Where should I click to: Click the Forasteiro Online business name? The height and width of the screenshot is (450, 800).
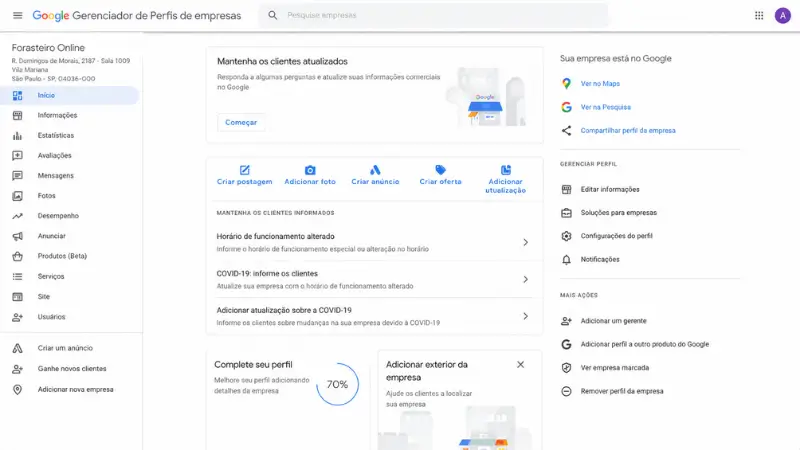(48, 48)
